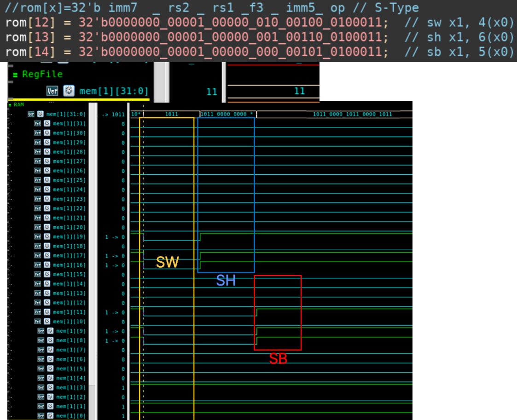Viewport: 517px width, 420px height.
Task: Click the Ver icon beside RegFile mem[1][31:0]
Action: pos(52,91)
